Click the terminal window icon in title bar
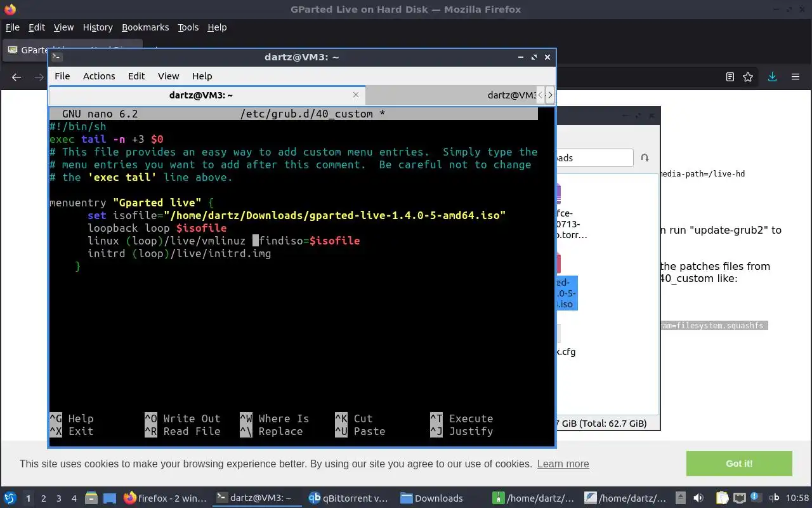This screenshot has height=508, width=812. pos(56,57)
